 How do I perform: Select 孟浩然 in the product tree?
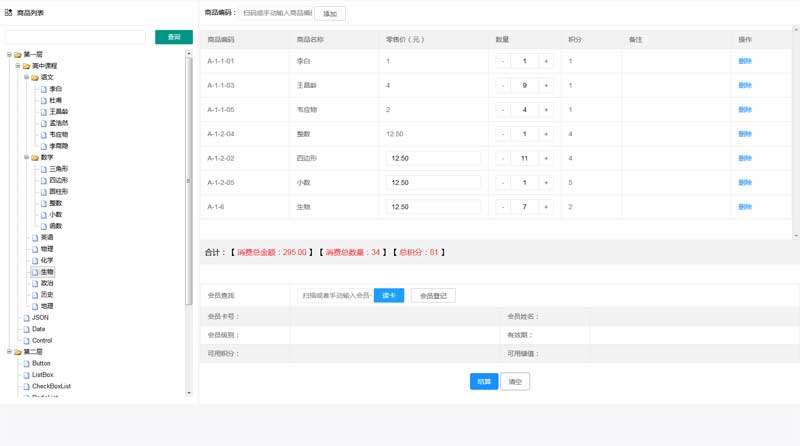coord(59,123)
